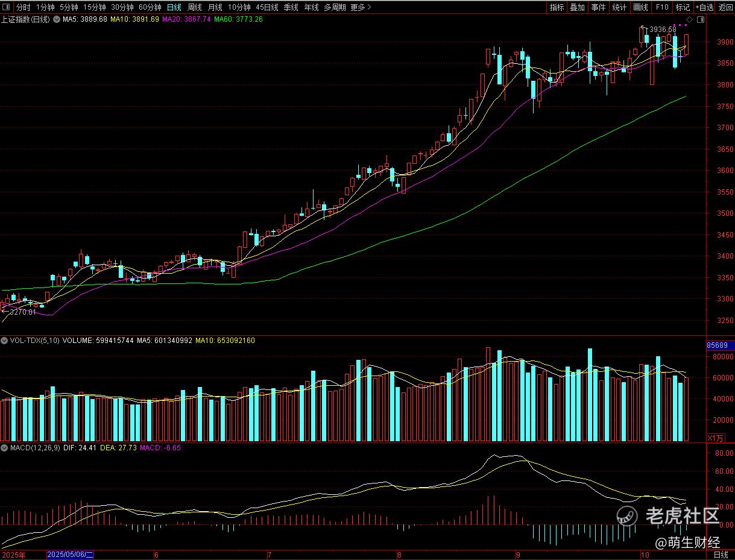
Task: Expand the MACD indicator dropdown arrow
Action: coord(5,448)
